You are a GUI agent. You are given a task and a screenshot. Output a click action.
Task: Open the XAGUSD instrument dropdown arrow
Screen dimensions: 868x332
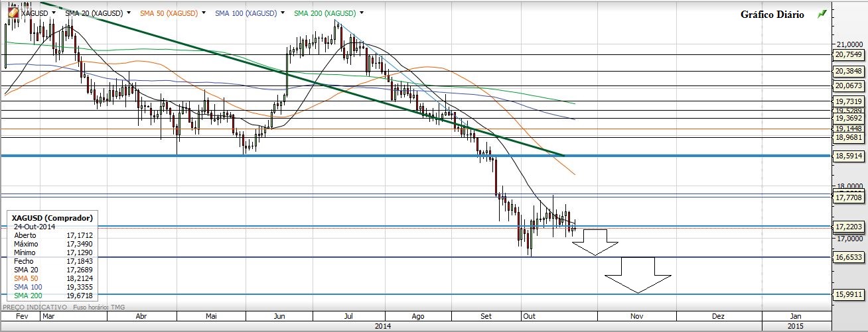[54, 13]
